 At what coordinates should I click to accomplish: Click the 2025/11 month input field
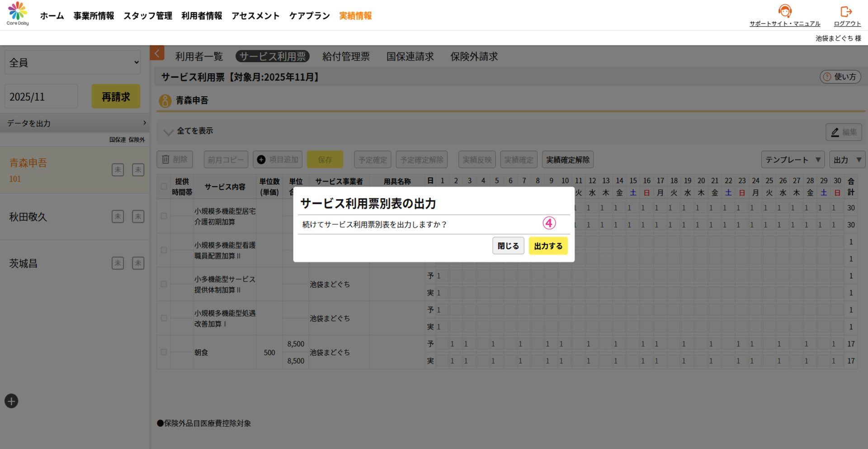tap(41, 97)
